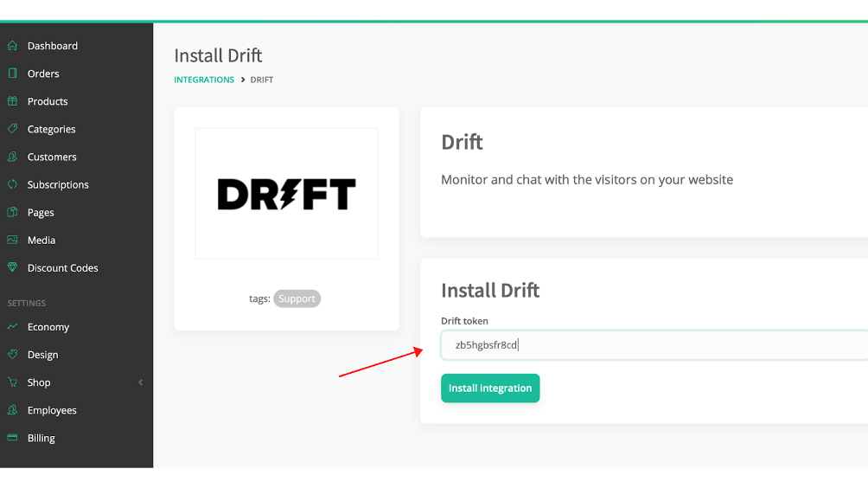This screenshot has height=488, width=868.
Task: Click the Customers person icon
Action: coord(12,157)
